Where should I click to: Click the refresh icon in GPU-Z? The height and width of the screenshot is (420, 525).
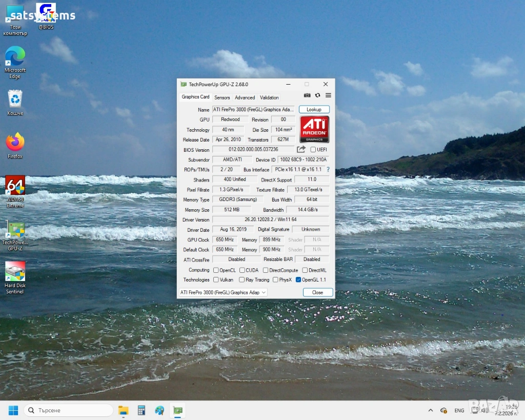(318, 95)
